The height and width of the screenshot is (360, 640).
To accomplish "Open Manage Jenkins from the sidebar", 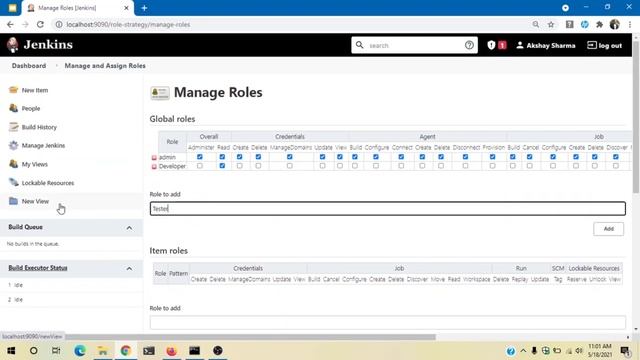I will point(43,146).
